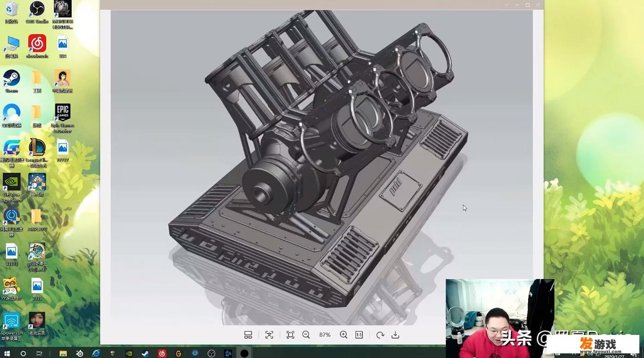Open the Windows Start menu
644x358 pixels.
pos(7,353)
